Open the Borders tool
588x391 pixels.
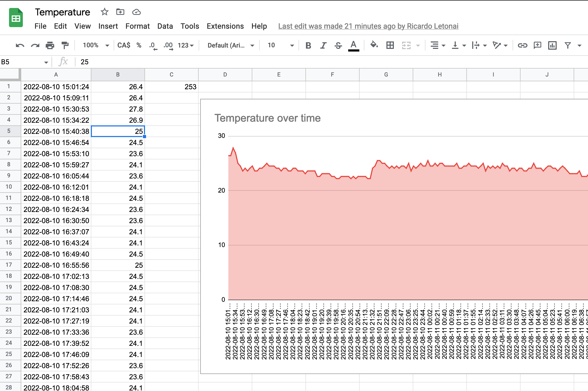pyautogui.click(x=390, y=45)
